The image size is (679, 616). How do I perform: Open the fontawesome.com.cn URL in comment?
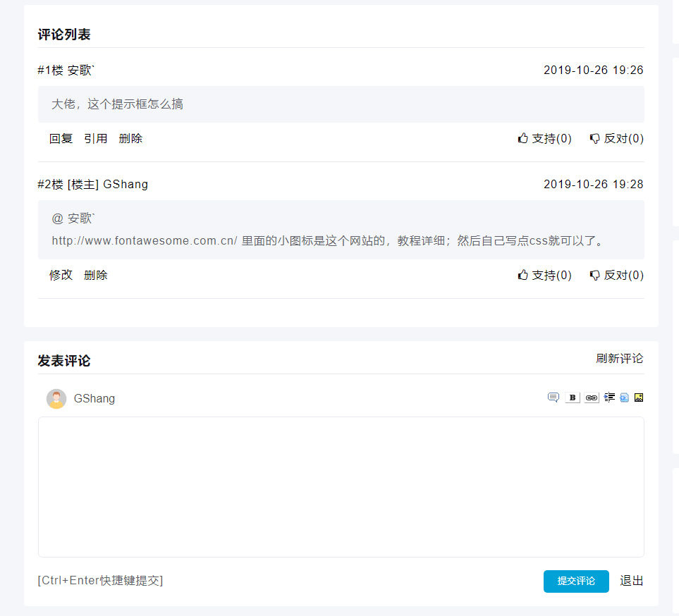145,240
